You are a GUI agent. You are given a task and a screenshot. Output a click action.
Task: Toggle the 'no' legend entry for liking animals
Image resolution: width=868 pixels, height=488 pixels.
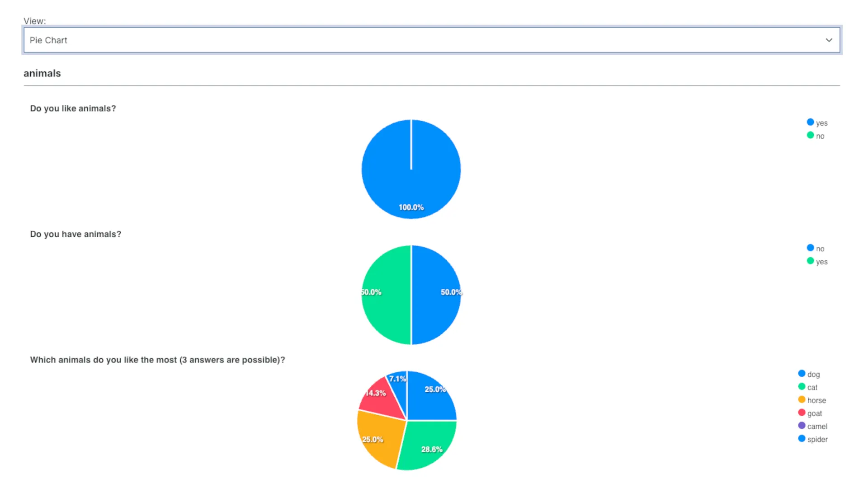click(820, 136)
